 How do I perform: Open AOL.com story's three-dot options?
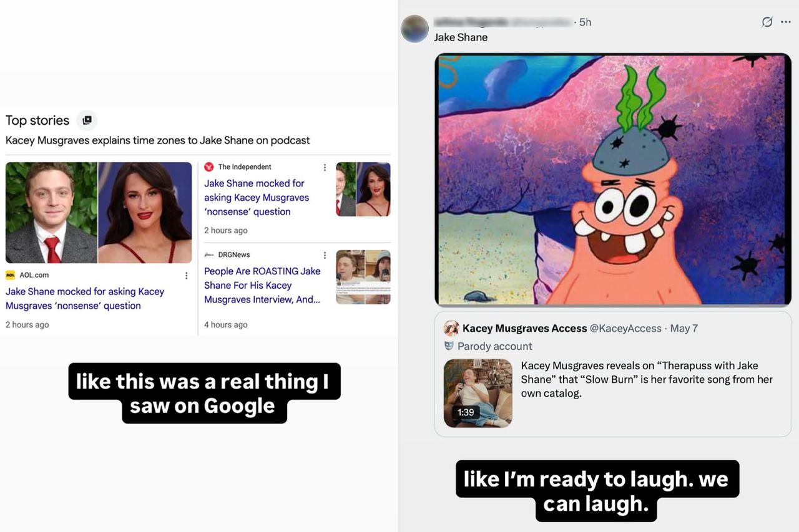[186, 276]
